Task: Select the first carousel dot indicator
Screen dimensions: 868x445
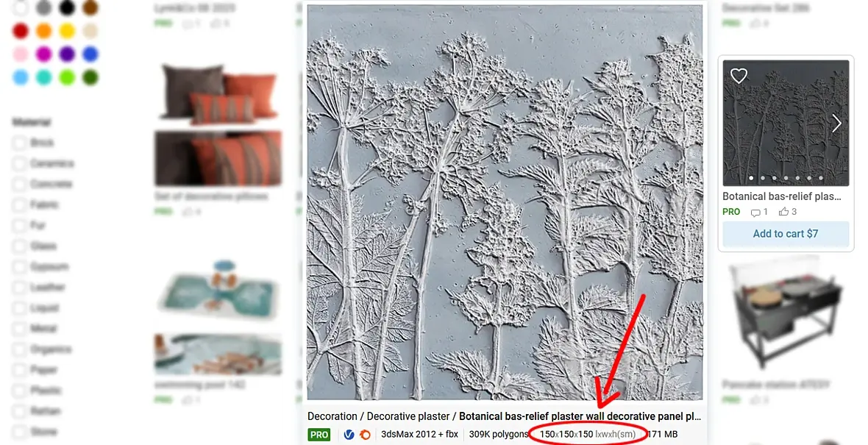Action: [751, 178]
